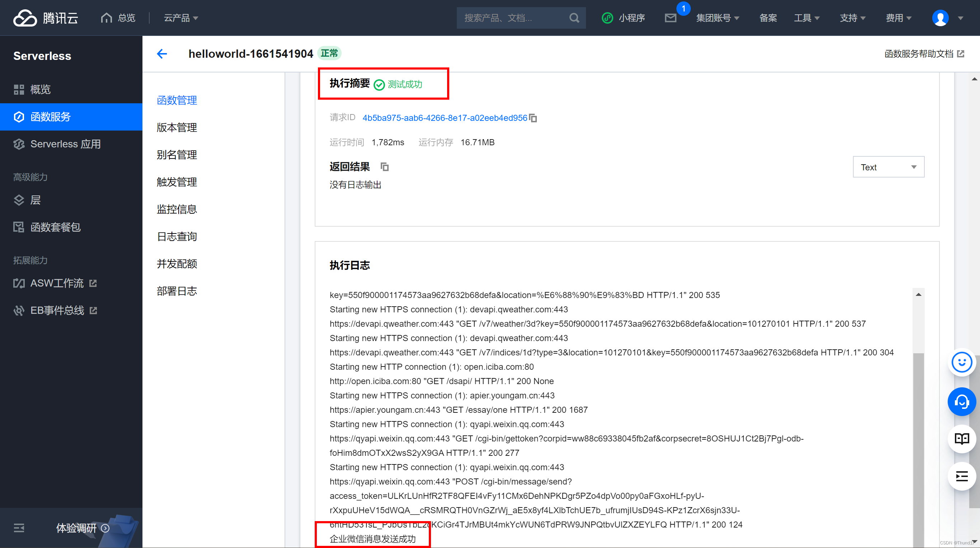This screenshot has width=980, height=548.
Task: Open the external link icon beside 函数服务帮助文档
Action: (x=961, y=54)
